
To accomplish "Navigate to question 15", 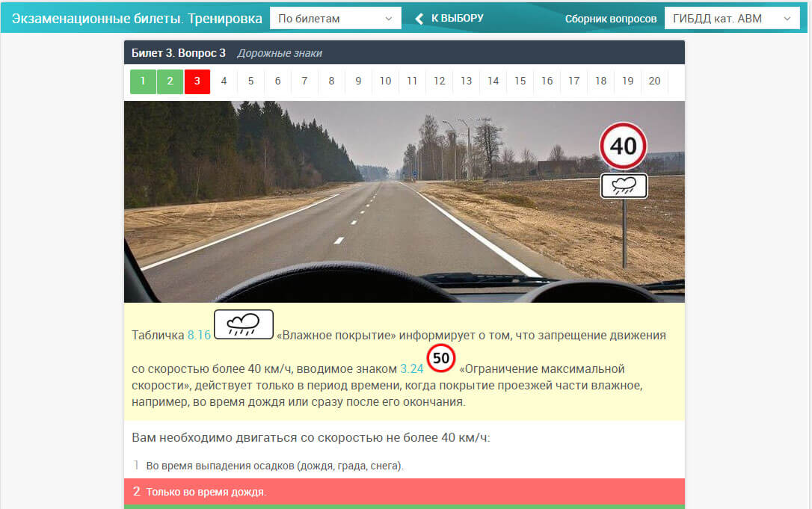I will click(x=520, y=81).
